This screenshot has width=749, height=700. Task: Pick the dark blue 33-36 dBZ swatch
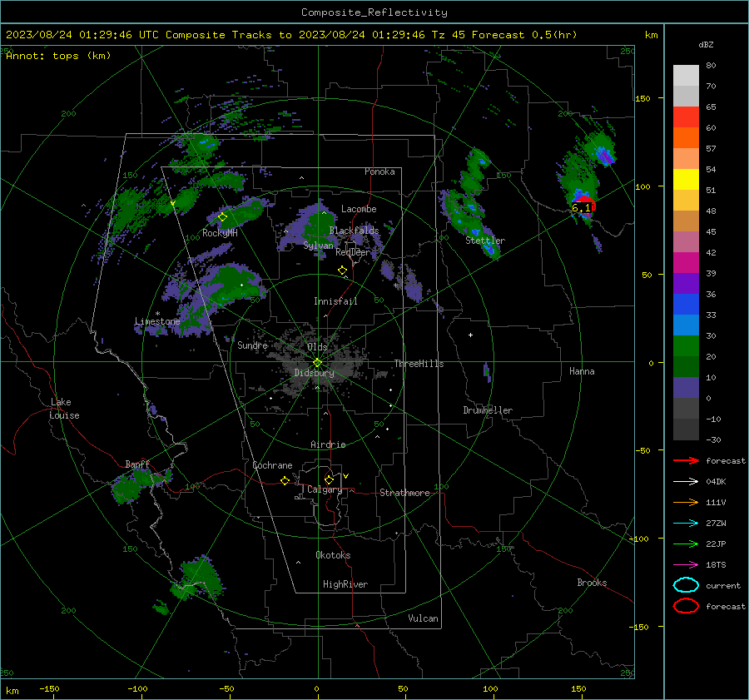pos(686,305)
